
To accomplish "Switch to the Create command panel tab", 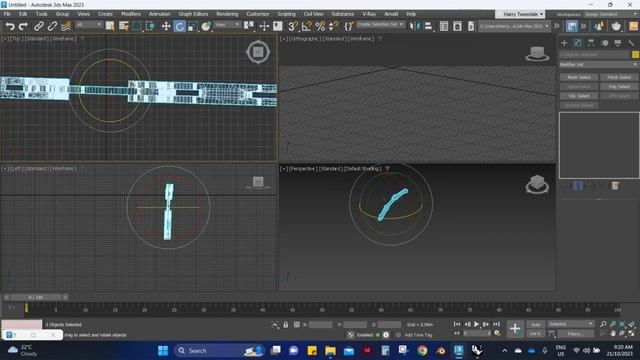I will pyautogui.click(x=564, y=43).
